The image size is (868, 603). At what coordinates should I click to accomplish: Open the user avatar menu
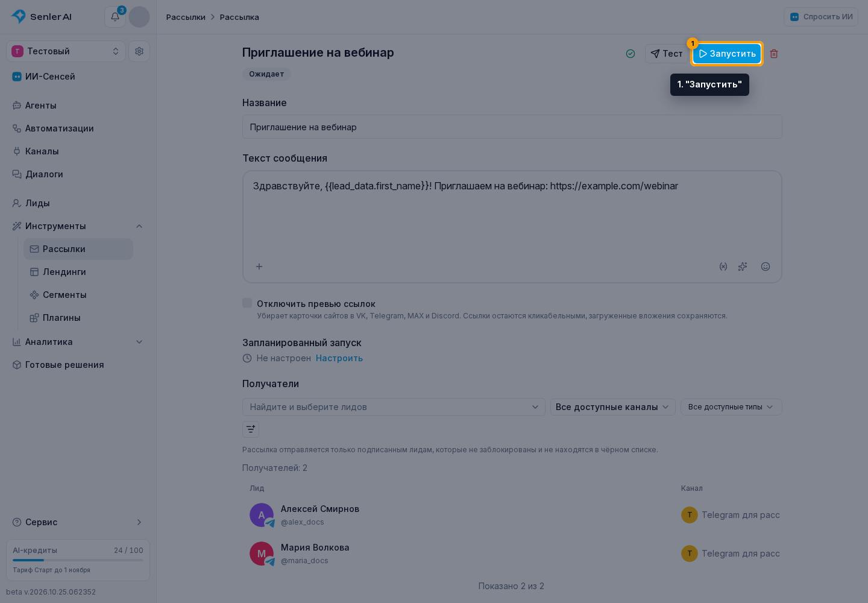139,17
